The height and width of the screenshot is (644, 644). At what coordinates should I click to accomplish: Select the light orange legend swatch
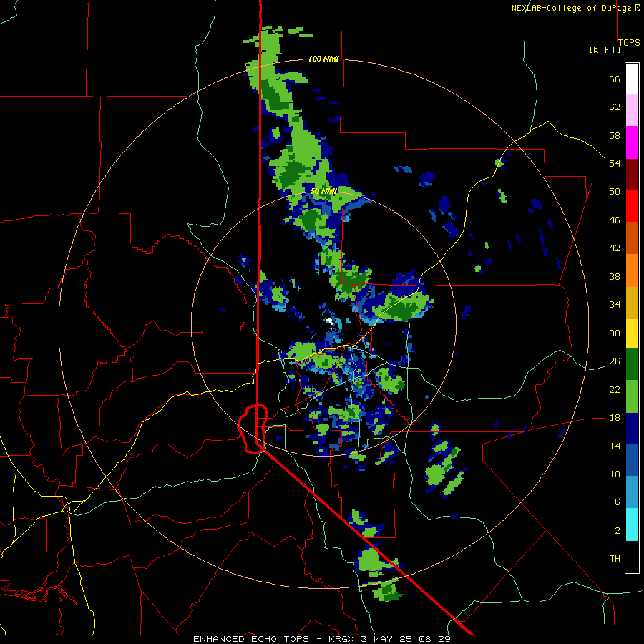pos(632,270)
